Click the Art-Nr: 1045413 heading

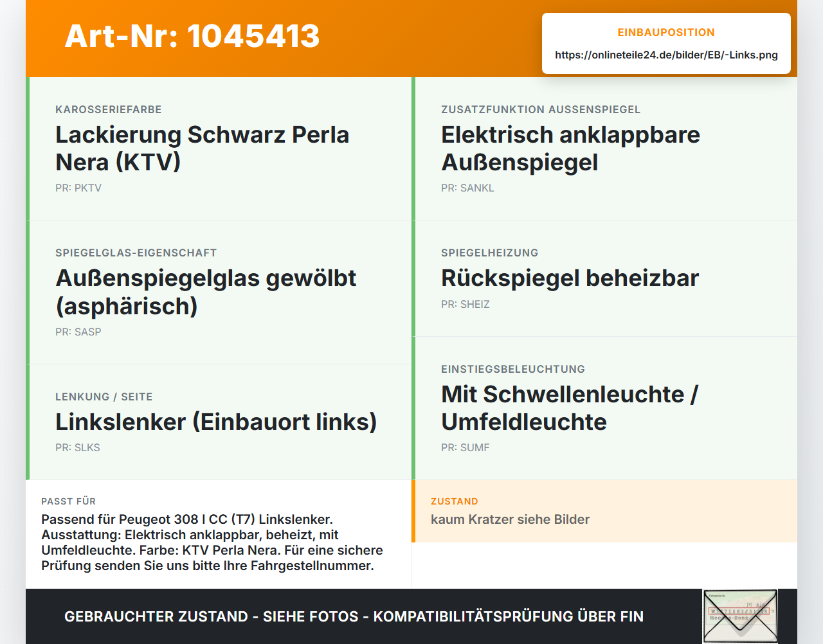point(192,36)
